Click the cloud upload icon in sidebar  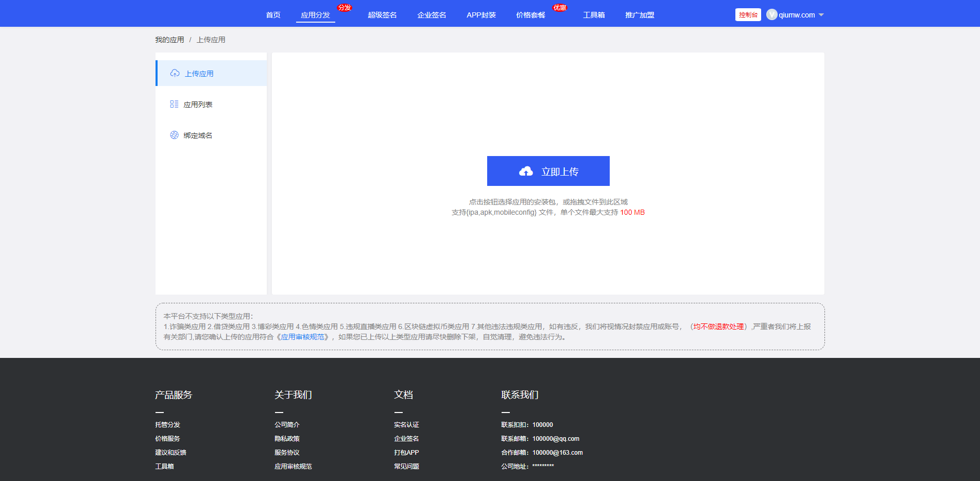(x=175, y=74)
